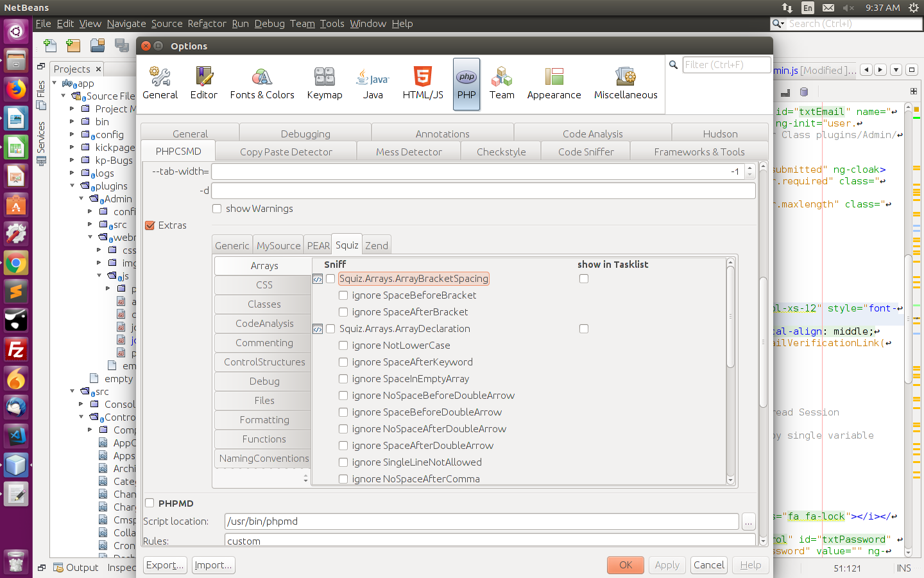The image size is (924, 578).
Task: Check ignore NotLowerCase
Action: (x=343, y=346)
